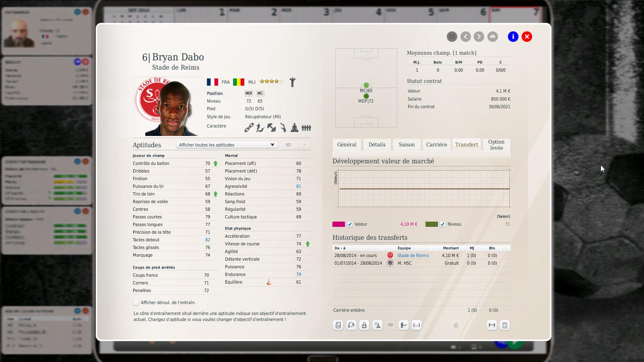Viewport: 644px width, 362px height.
Task: Open the Option levée tab
Action: [x=496, y=145]
